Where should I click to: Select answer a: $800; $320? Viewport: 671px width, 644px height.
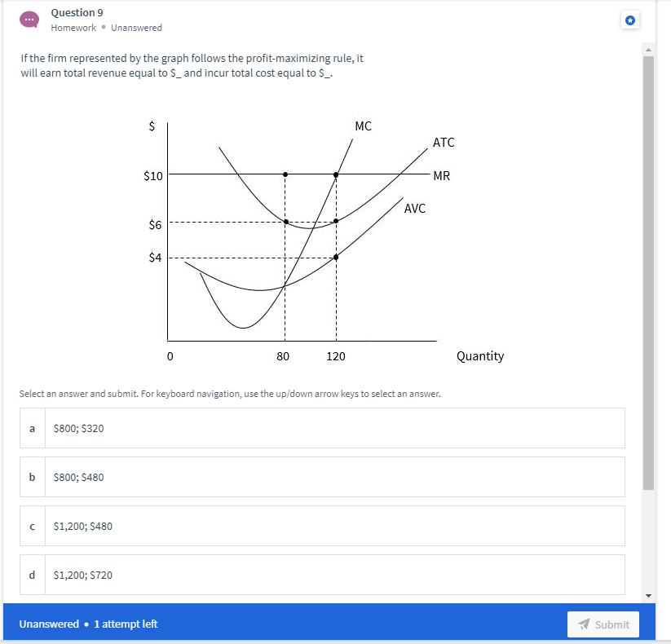[321, 427]
